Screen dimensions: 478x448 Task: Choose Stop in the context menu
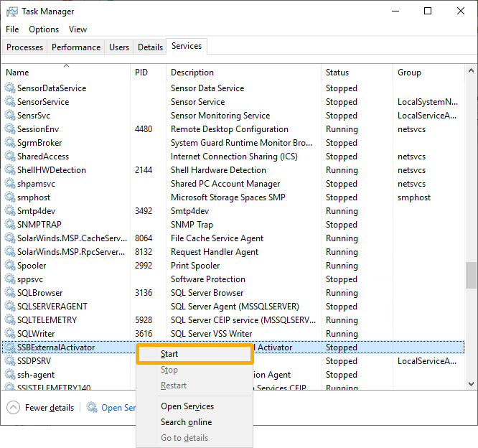[195, 370]
